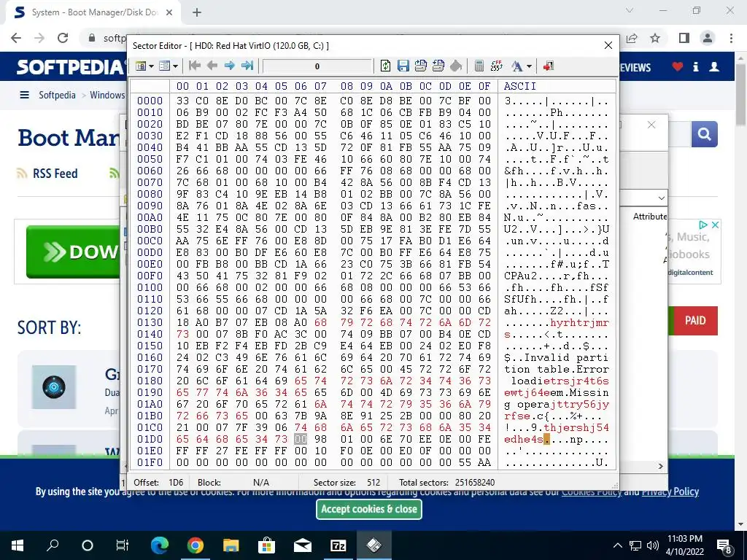Image resolution: width=747 pixels, height=560 pixels.
Task: Expand the second layout dropdown arrow
Action: (175, 66)
